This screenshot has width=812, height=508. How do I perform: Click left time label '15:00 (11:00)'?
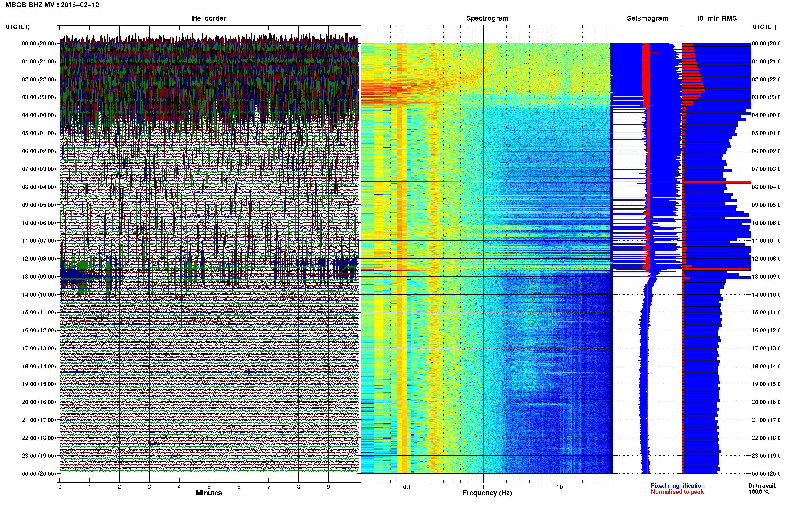pyautogui.click(x=39, y=313)
